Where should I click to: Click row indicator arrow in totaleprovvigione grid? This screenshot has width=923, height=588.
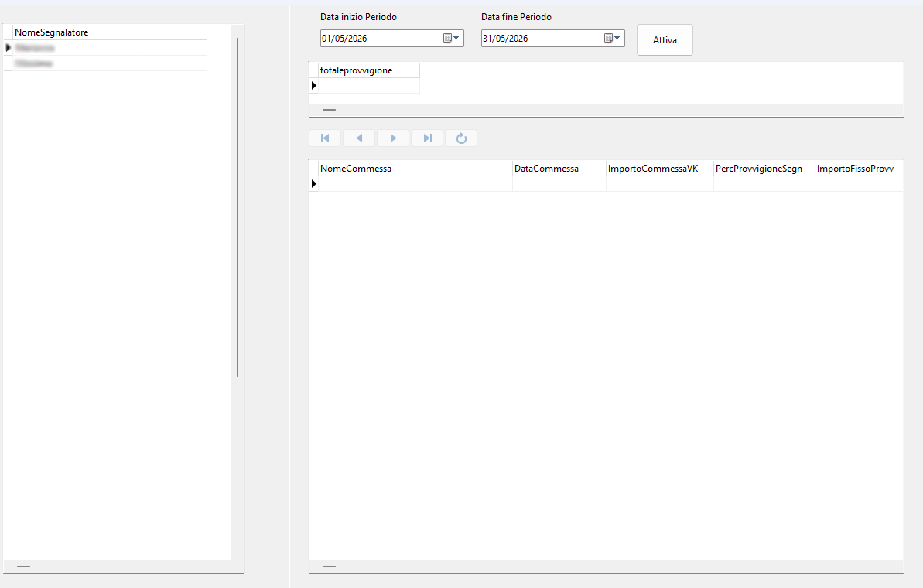tap(314, 85)
